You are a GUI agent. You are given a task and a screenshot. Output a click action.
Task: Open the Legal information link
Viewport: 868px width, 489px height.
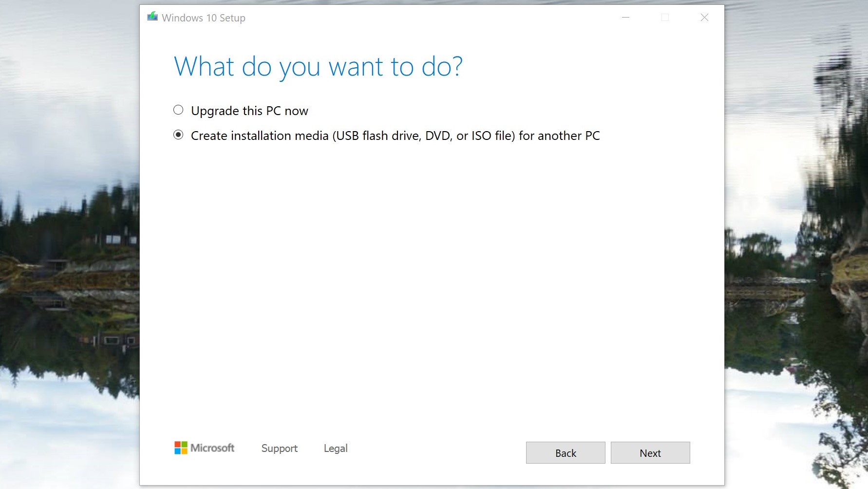point(335,448)
